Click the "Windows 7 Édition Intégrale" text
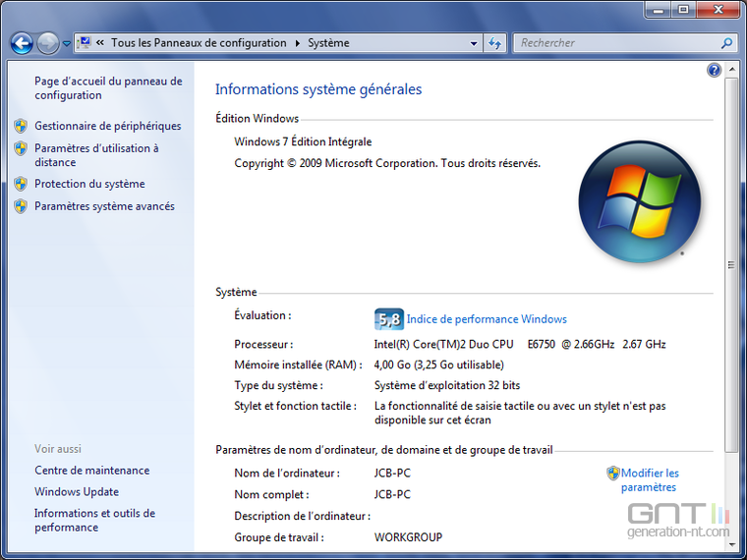Screen dimensions: 747x560 303,141
